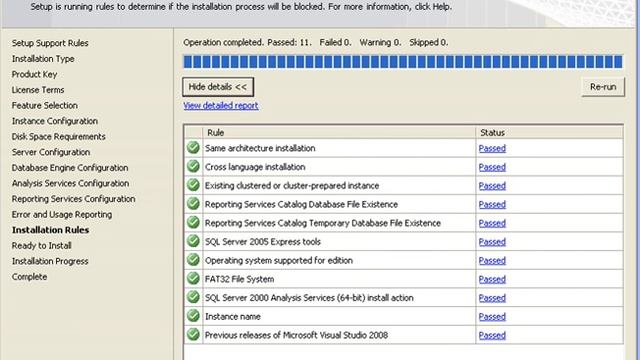Click the 'Operation completed. Passed: 11.' summary text
Viewport: 640px width, 360px height.
(247, 42)
